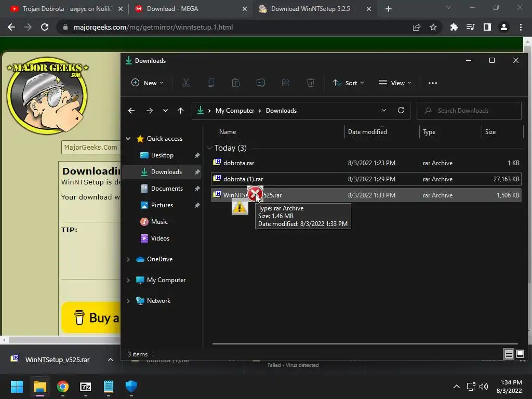
Task: Click the Search Downloads field
Action: click(469, 111)
